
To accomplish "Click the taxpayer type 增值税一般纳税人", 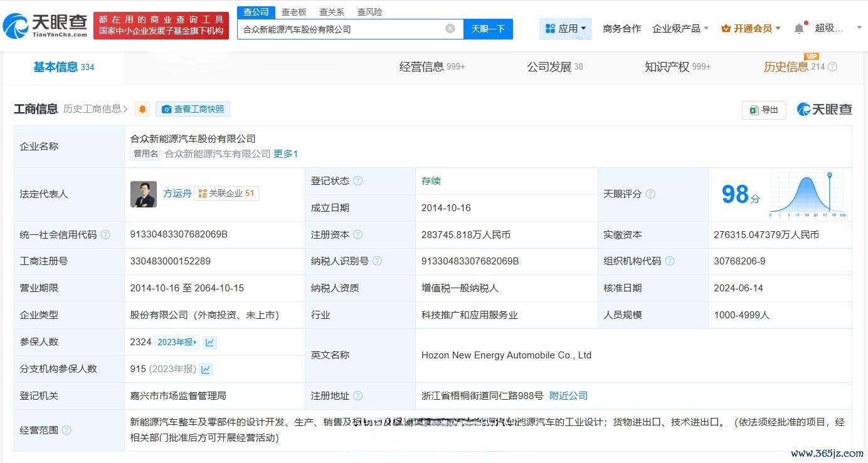I will [x=460, y=288].
